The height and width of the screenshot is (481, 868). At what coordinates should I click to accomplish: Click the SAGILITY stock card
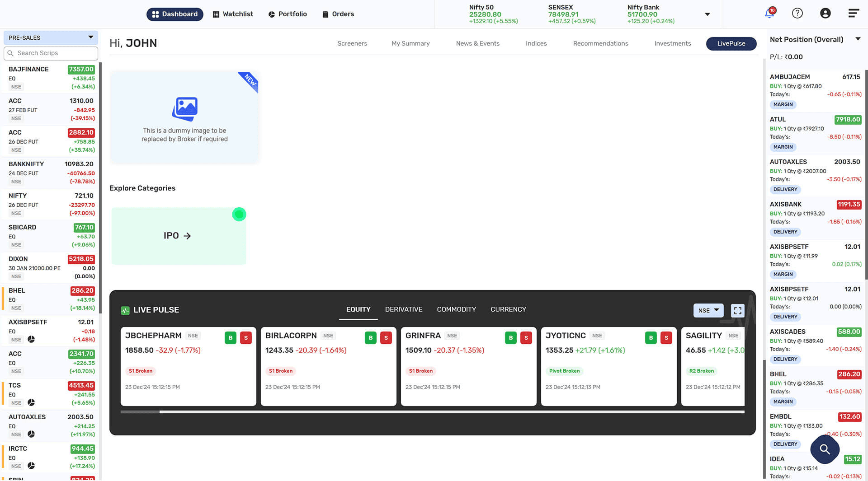(713, 366)
